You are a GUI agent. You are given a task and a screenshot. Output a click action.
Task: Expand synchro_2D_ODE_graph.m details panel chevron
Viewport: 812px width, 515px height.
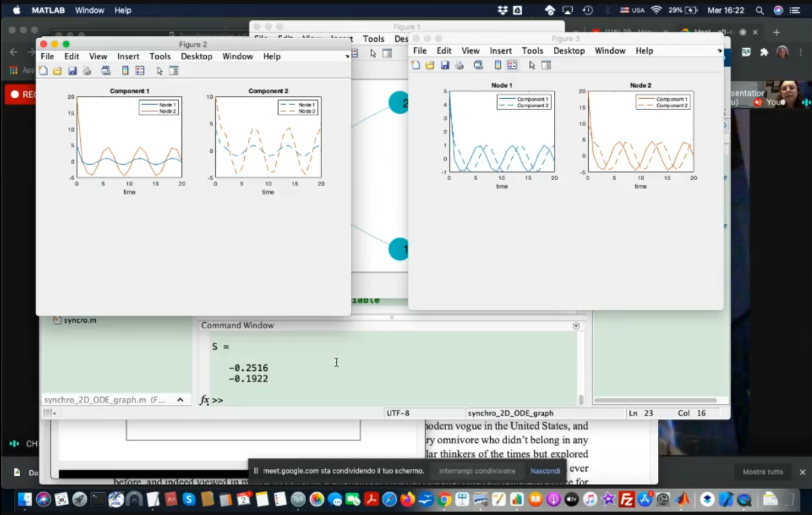tap(180, 400)
